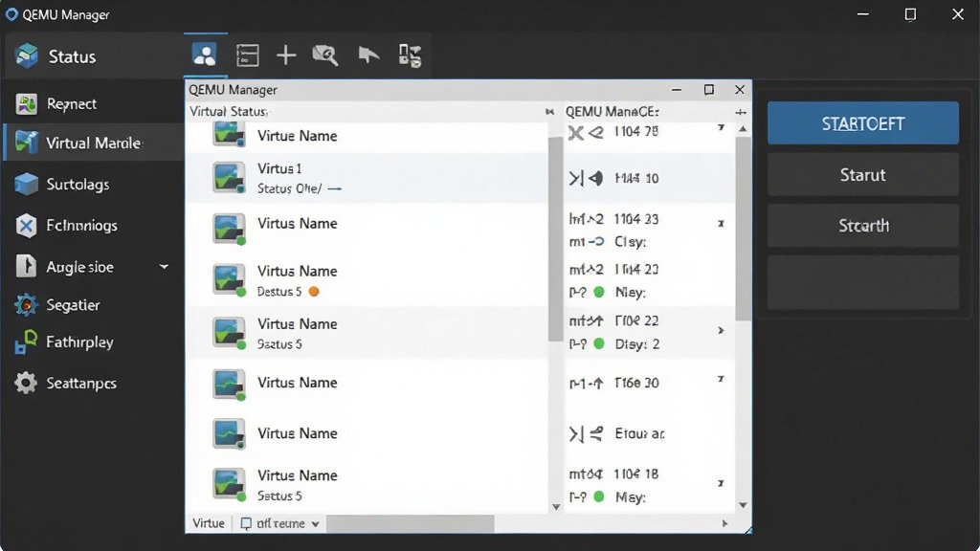The image size is (980, 551).
Task: Click the Status Ohe/ text under Virtus 1
Action: click(289, 188)
